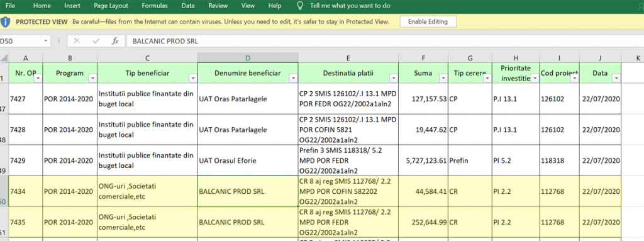Select UAT Oras Patarlagele in row 7427
The width and height of the screenshot is (644, 241).
point(248,99)
